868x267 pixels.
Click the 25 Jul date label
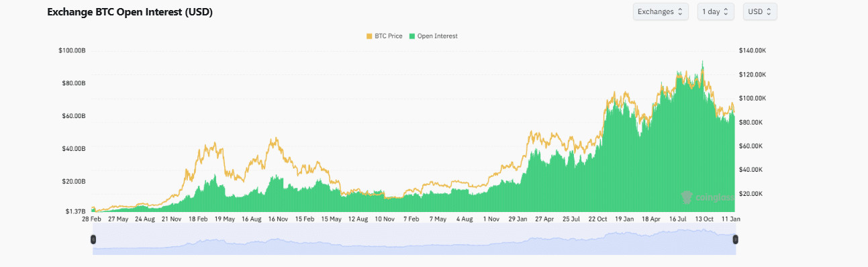pyautogui.click(x=571, y=219)
